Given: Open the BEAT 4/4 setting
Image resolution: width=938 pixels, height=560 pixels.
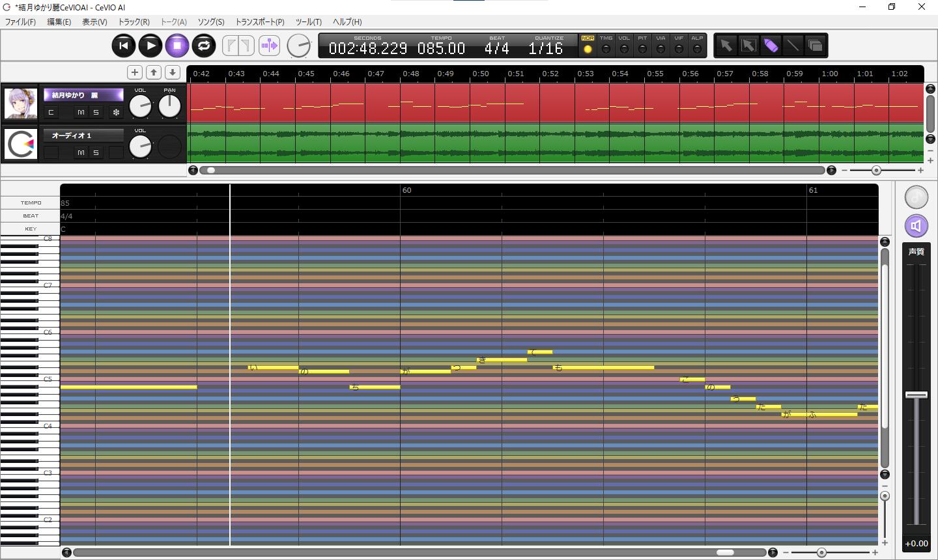Looking at the screenshot, I should click(x=496, y=48).
